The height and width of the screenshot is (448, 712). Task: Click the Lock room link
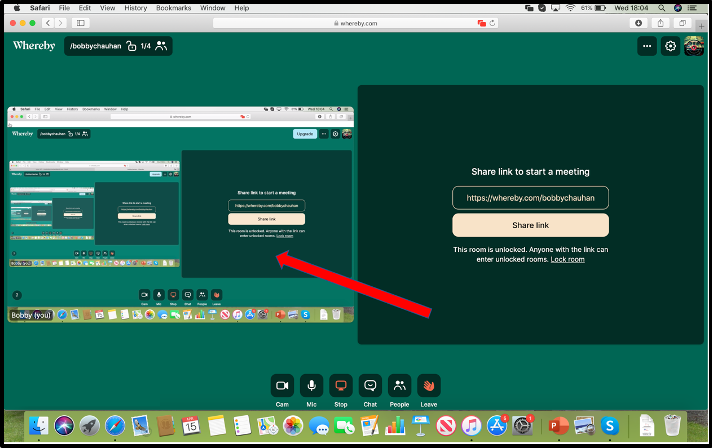tap(568, 260)
